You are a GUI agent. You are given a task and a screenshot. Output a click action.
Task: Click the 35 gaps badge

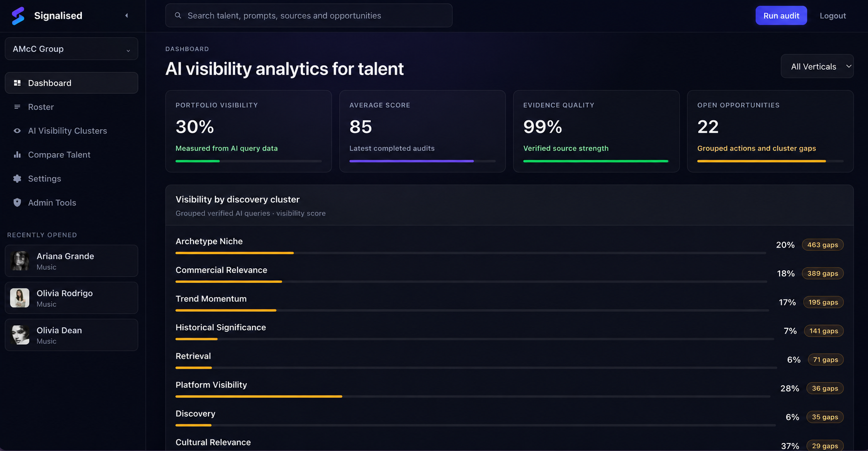[x=825, y=417]
